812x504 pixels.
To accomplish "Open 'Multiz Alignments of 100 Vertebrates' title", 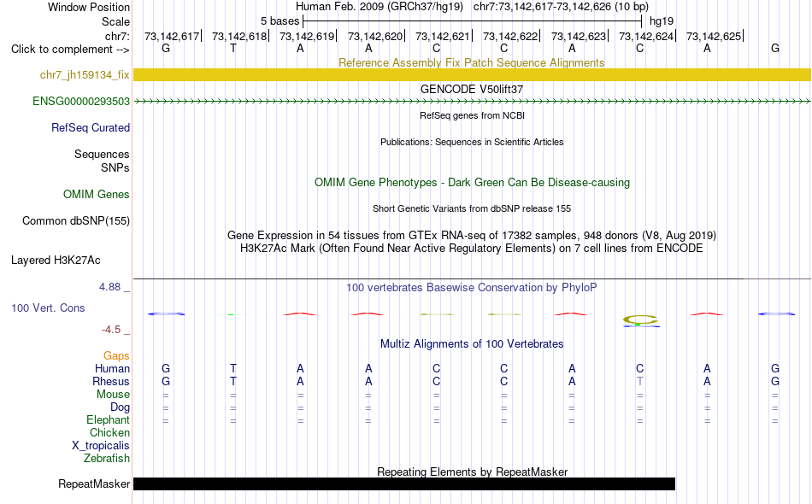I will pos(472,343).
